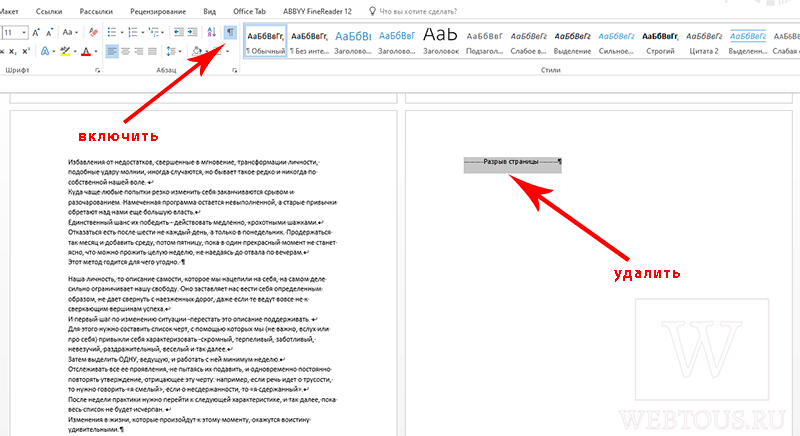
Task: Toggle the show paragraph marks (¶) button
Action: [231, 33]
